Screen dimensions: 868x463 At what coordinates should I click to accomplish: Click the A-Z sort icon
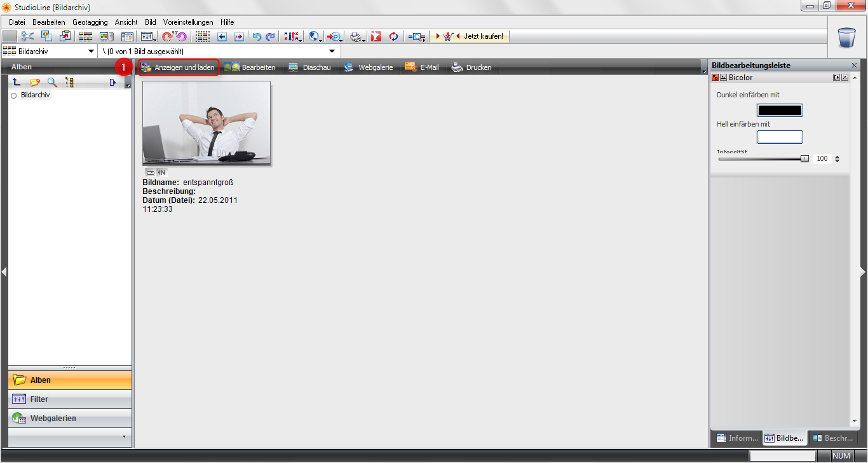291,36
